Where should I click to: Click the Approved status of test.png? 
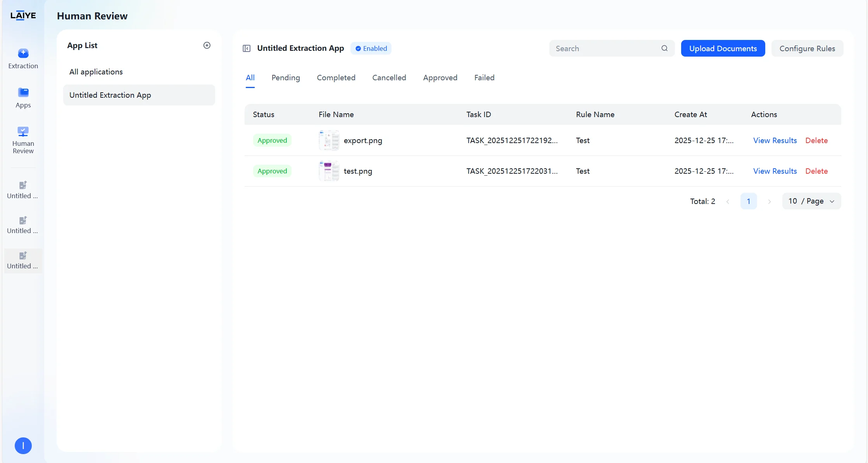point(272,171)
